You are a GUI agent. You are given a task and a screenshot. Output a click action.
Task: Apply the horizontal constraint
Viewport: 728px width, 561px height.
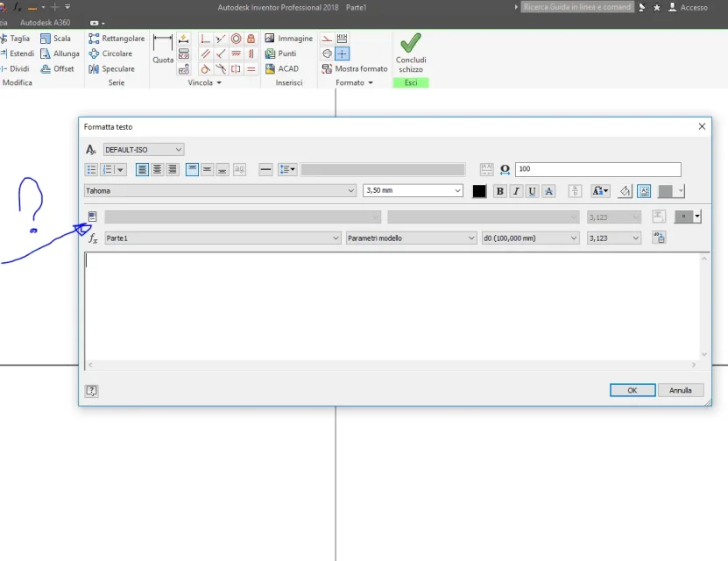click(x=236, y=53)
